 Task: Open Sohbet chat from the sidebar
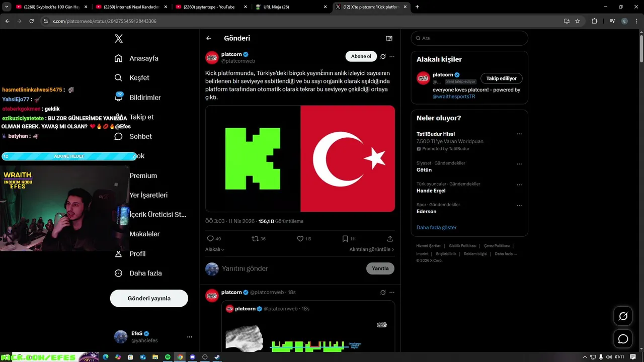(x=133, y=136)
